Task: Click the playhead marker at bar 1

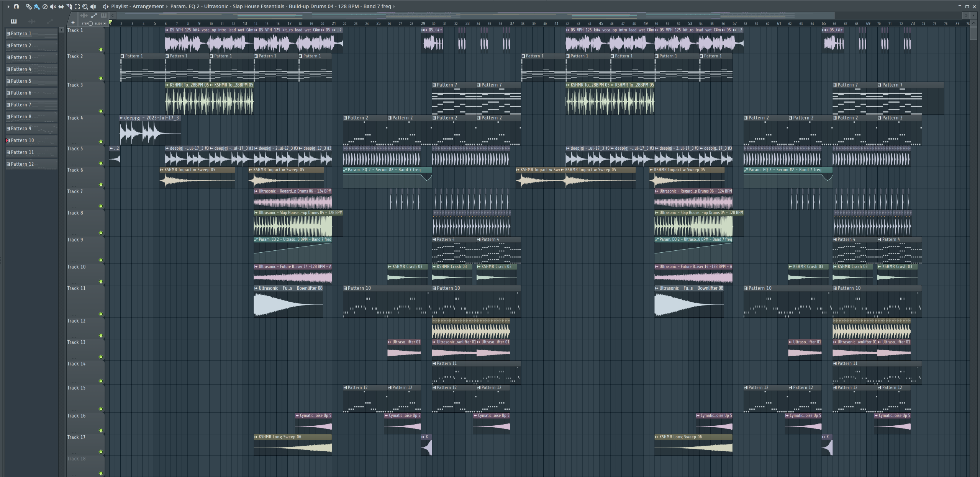Action: [111, 23]
